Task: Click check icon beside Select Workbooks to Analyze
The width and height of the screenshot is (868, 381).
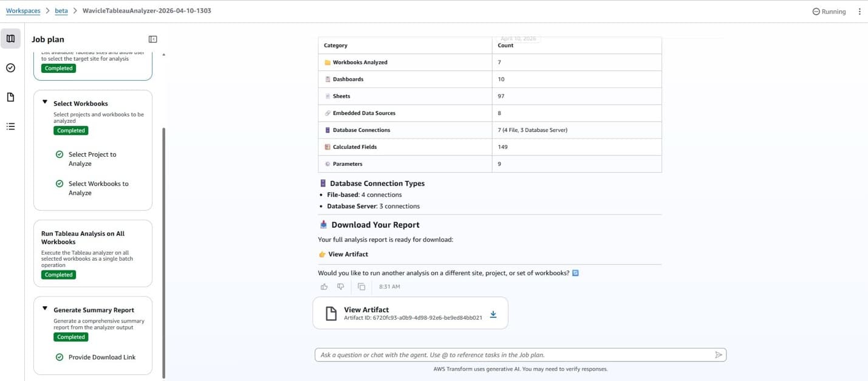Action: pos(60,184)
